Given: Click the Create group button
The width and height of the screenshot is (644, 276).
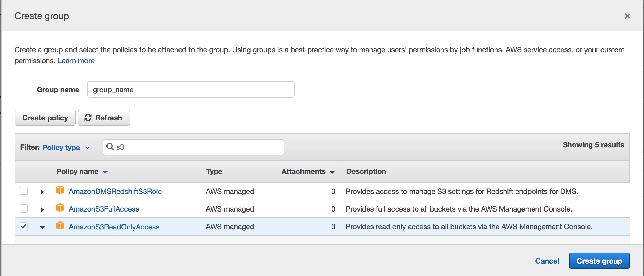Looking at the screenshot, I should (599, 261).
